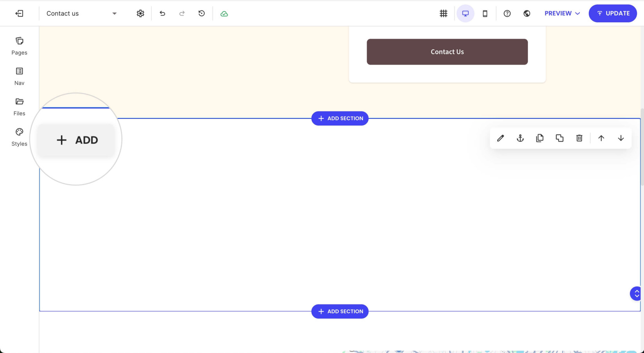Set section anchor with anchor icon
Viewport: 644px width, 353px height.
pos(520,138)
